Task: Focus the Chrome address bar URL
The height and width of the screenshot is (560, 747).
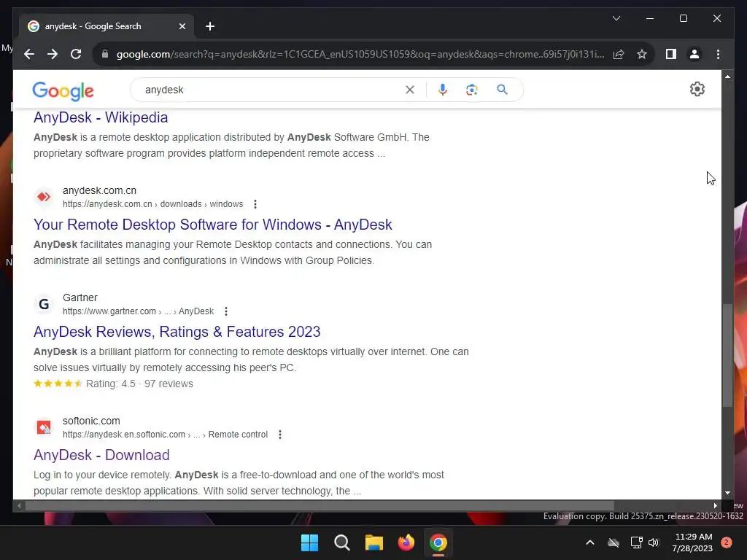Action: [x=360, y=54]
